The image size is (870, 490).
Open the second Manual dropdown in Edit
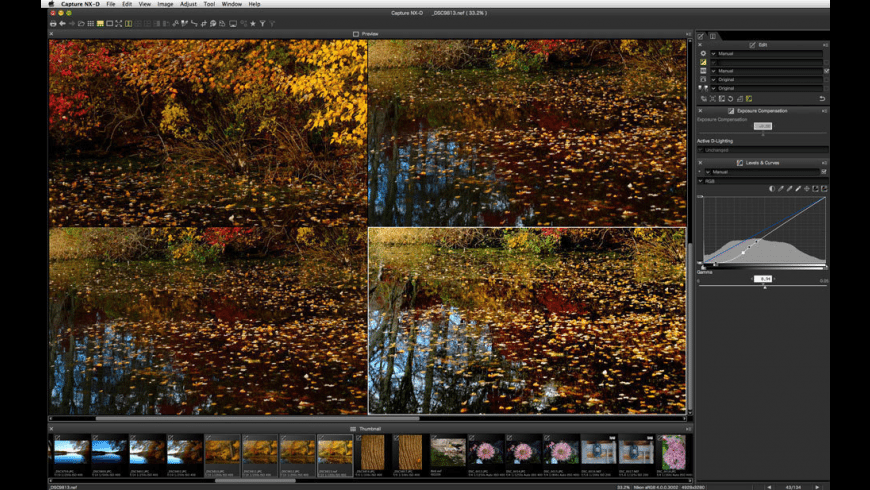[x=766, y=71]
